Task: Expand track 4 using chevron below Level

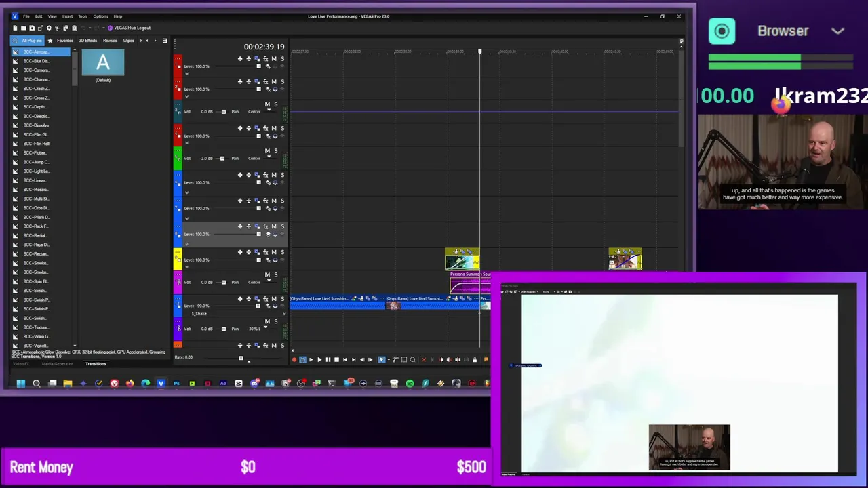Action: pyautogui.click(x=186, y=142)
